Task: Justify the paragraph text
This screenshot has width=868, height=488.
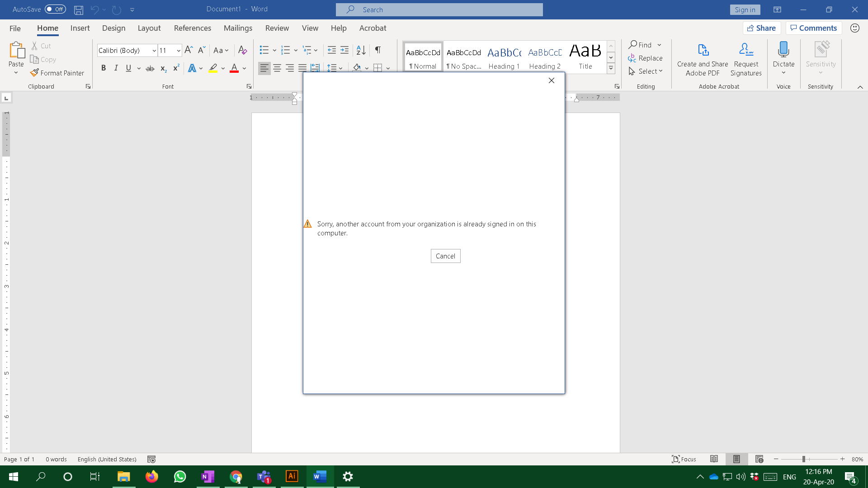Action: click(x=302, y=68)
